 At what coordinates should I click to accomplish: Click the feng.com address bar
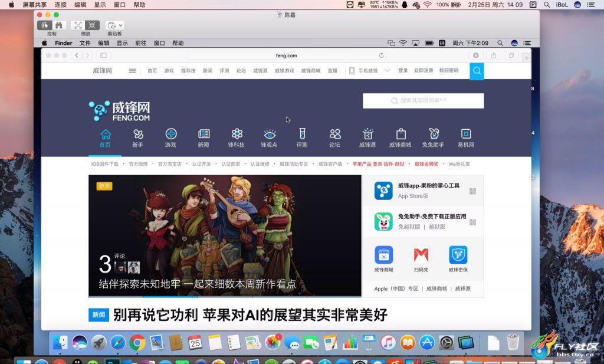click(x=286, y=55)
